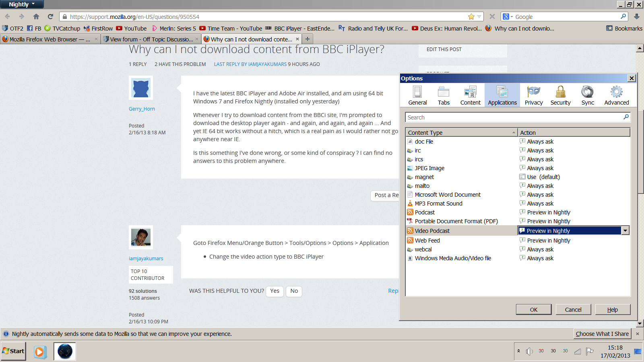Viewport: 644px width, 362px height.
Task: Open the Tabs options pane
Action: point(444,95)
